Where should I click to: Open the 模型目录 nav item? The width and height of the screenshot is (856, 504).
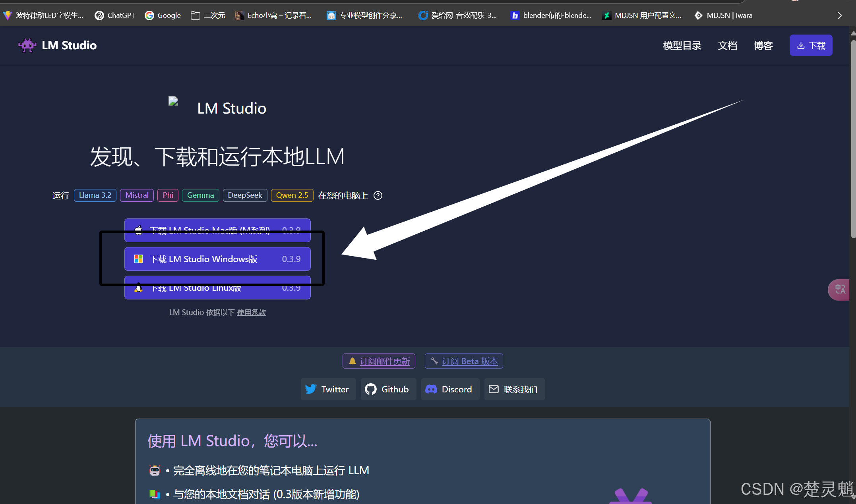tap(682, 46)
